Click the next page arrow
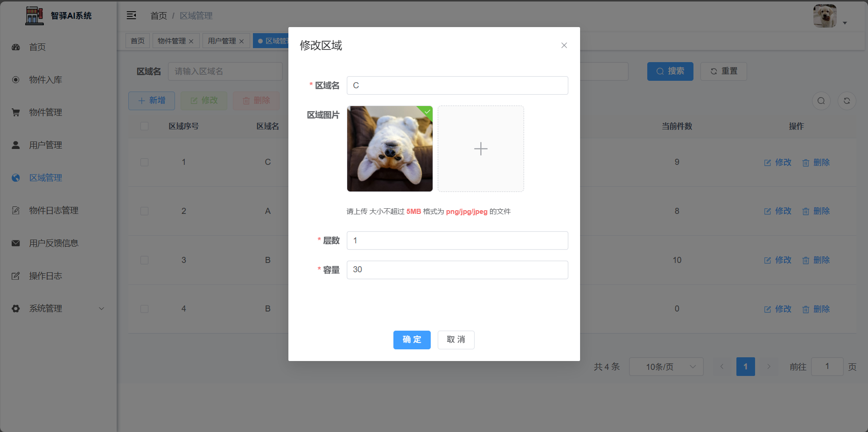Viewport: 868px width, 432px height. (769, 367)
